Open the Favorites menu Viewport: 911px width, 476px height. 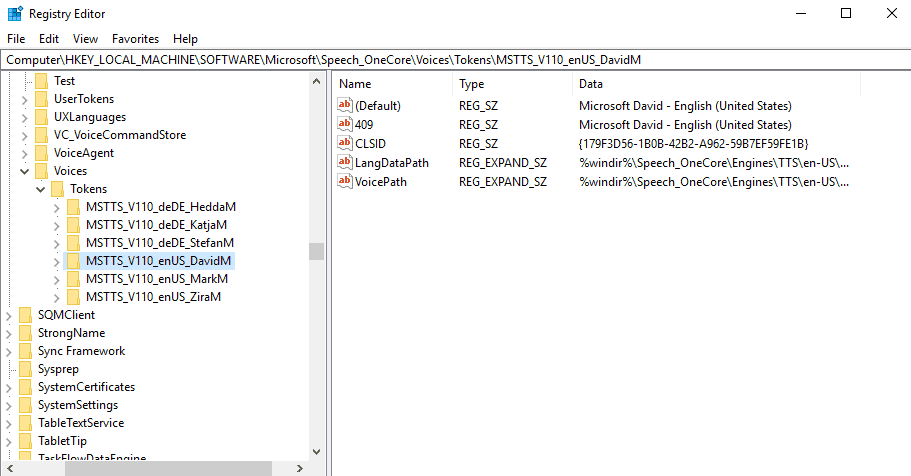click(x=135, y=39)
